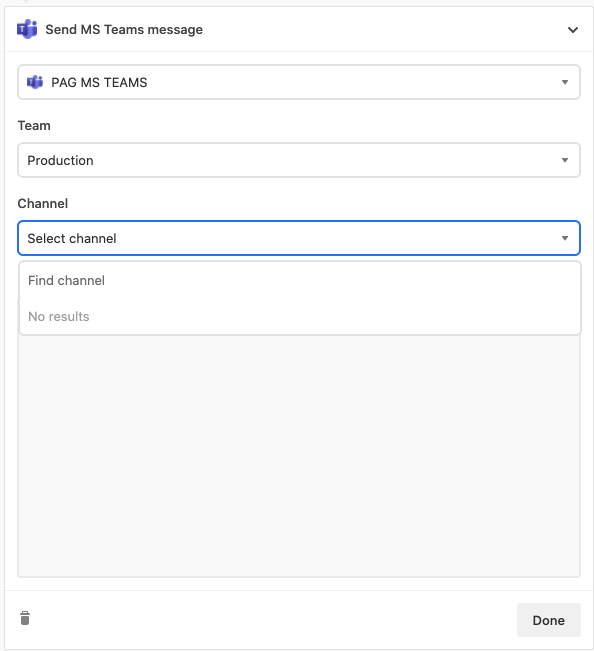
Task: Click the Channel field label
Action: [x=43, y=203]
